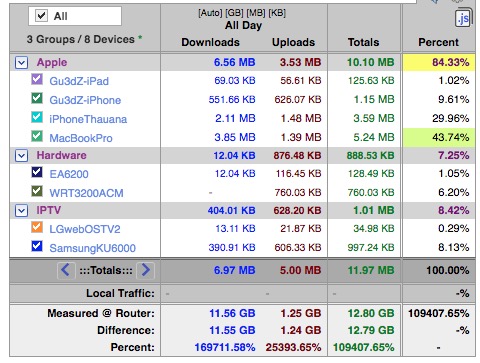Open iPhoneThauana device link

click(x=88, y=119)
